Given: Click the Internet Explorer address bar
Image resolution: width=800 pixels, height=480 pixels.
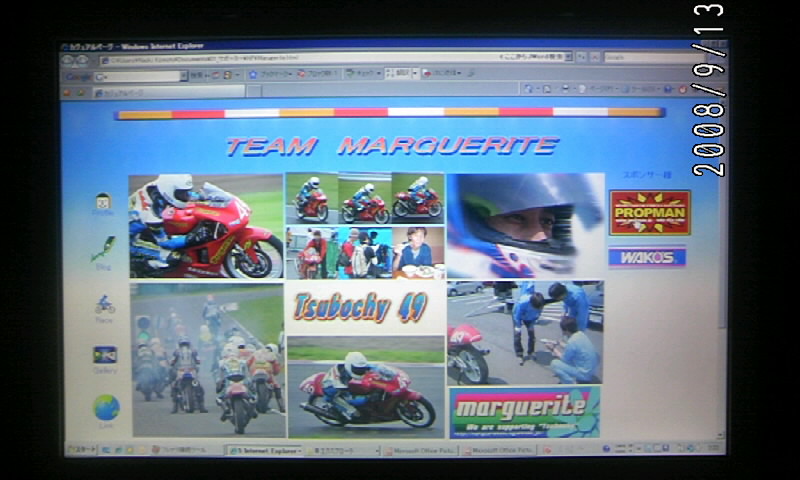Looking at the screenshot, I should pyautogui.click(x=336, y=60).
